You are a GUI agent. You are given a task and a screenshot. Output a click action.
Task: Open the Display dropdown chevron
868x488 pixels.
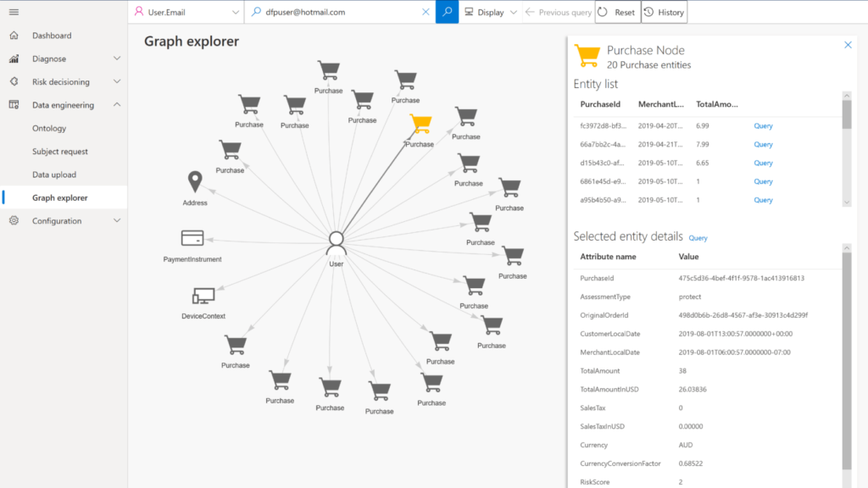click(513, 12)
